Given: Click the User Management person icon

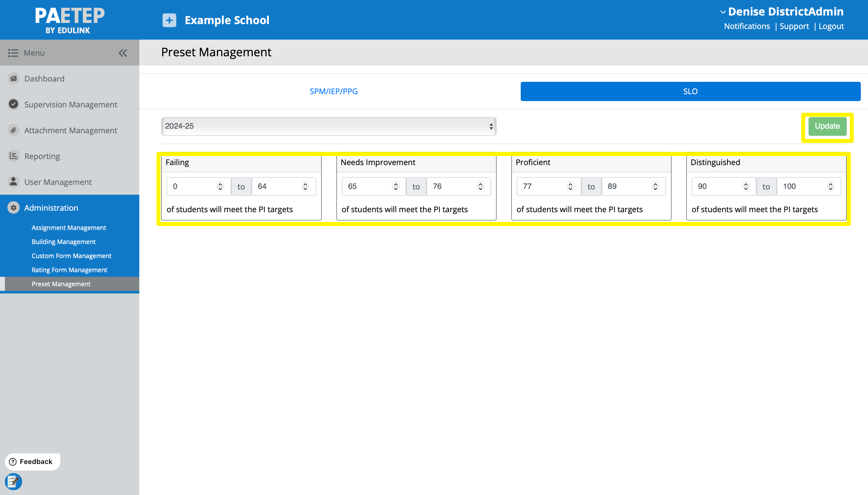Looking at the screenshot, I should coord(13,181).
